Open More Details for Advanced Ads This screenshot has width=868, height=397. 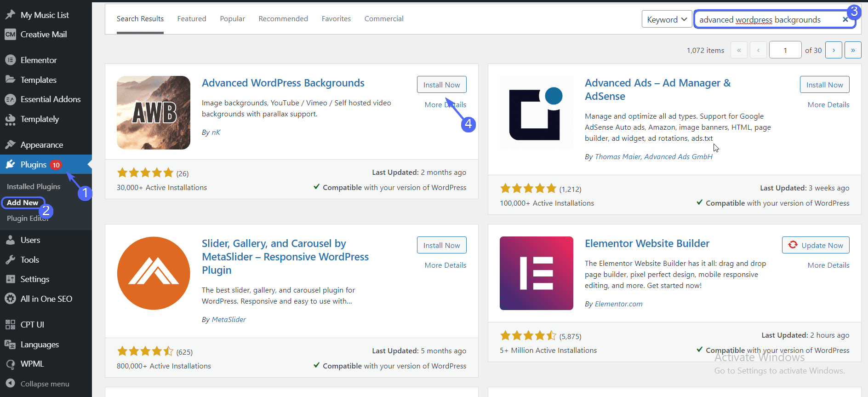point(828,105)
